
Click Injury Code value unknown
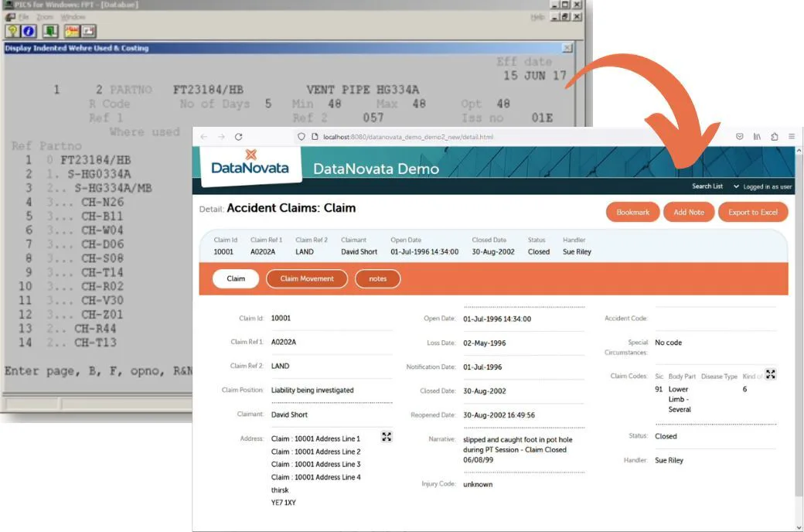pos(478,484)
